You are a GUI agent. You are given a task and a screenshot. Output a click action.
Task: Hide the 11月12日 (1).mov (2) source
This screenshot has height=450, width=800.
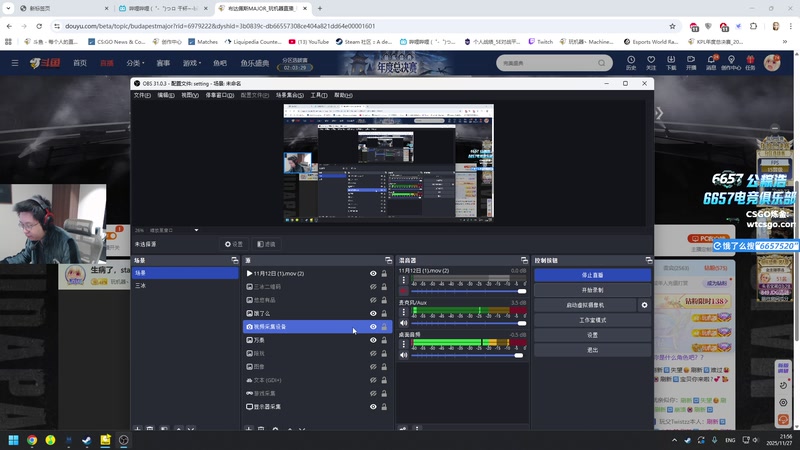[373, 273]
